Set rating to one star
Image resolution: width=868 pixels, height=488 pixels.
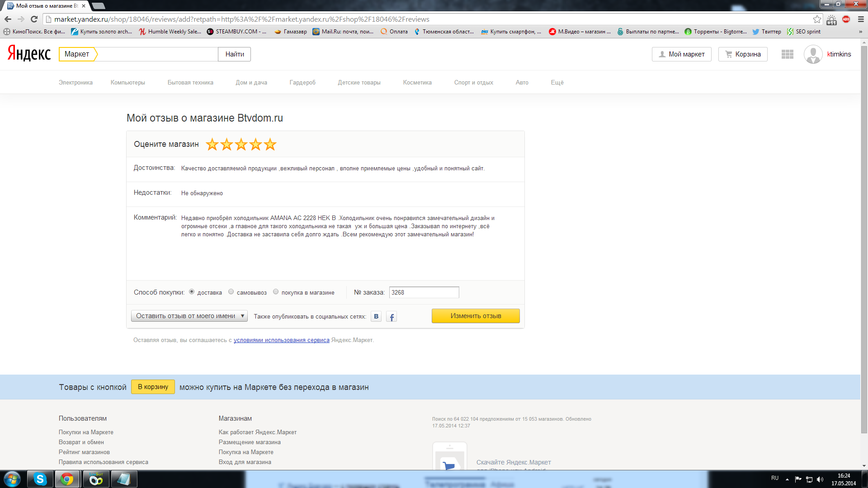pos(212,144)
